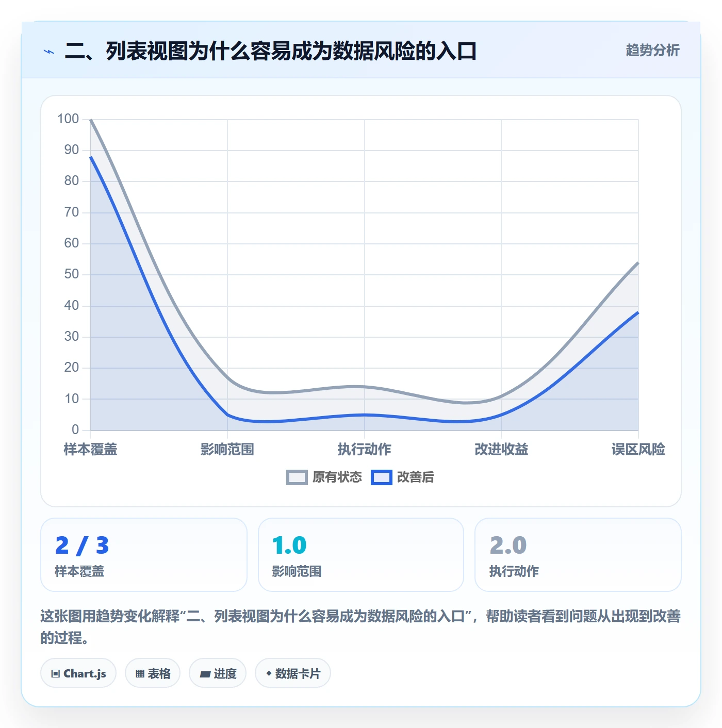Click the 改善后 legend label
Image resolution: width=722 pixels, height=728 pixels.
[415, 477]
